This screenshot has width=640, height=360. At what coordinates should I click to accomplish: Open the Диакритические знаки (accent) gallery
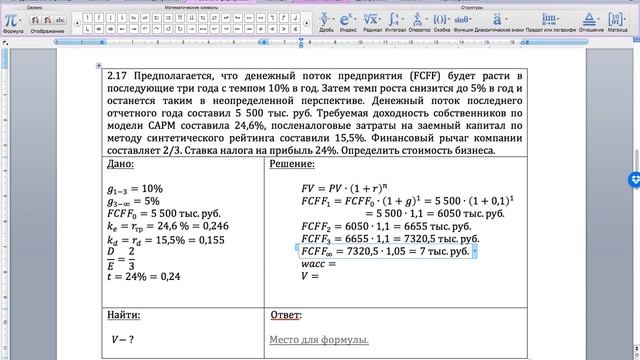pyautogui.click(x=499, y=22)
